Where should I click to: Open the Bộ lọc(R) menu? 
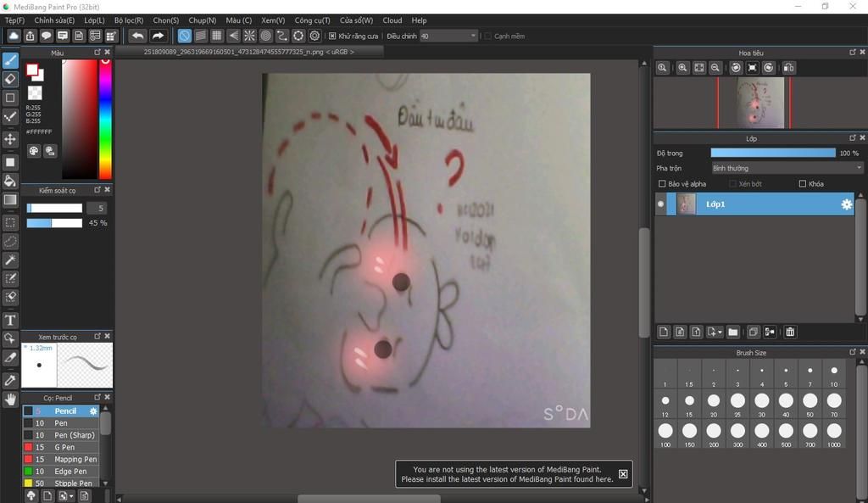(x=129, y=20)
